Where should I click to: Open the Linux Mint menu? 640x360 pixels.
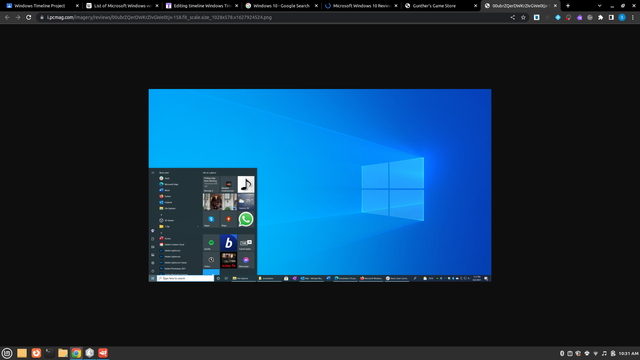pyautogui.click(x=7, y=353)
